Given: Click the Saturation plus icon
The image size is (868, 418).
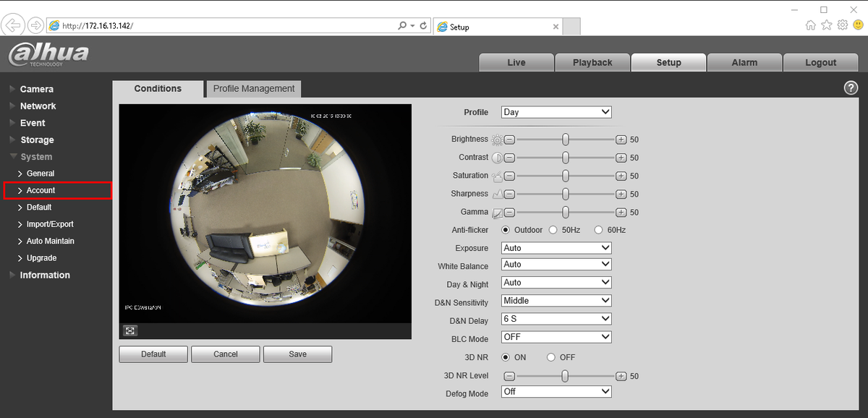Looking at the screenshot, I should pos(621,176).
